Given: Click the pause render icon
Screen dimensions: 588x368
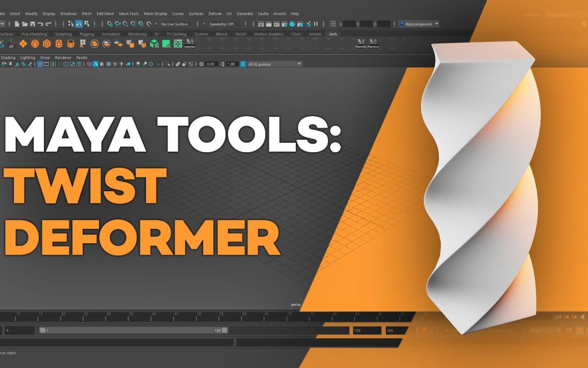Looking at the screenshot, I should coord(316,24).
